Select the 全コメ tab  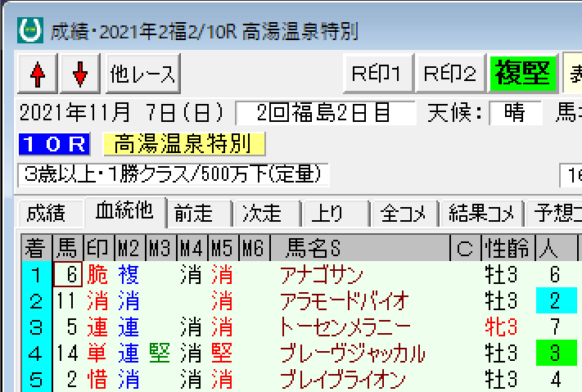pos(404,214)
